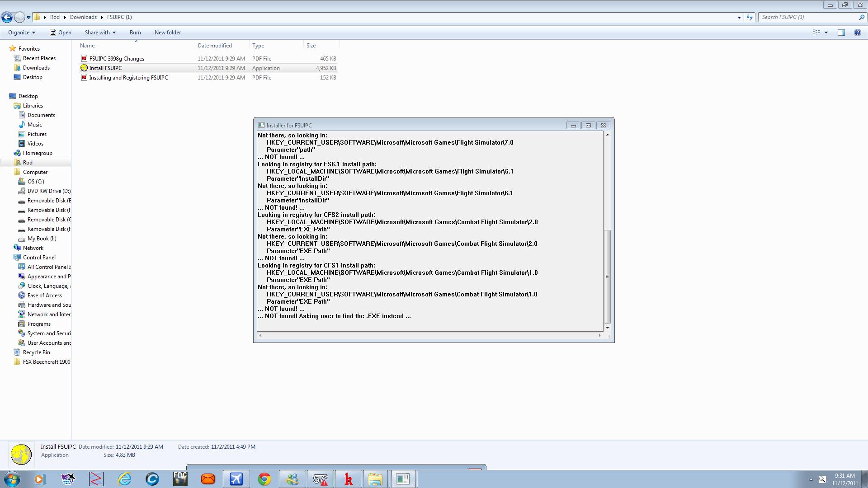Toggle the preview pane icon
The height and width of the screenshot is (488, 868).
pos(841,33)
